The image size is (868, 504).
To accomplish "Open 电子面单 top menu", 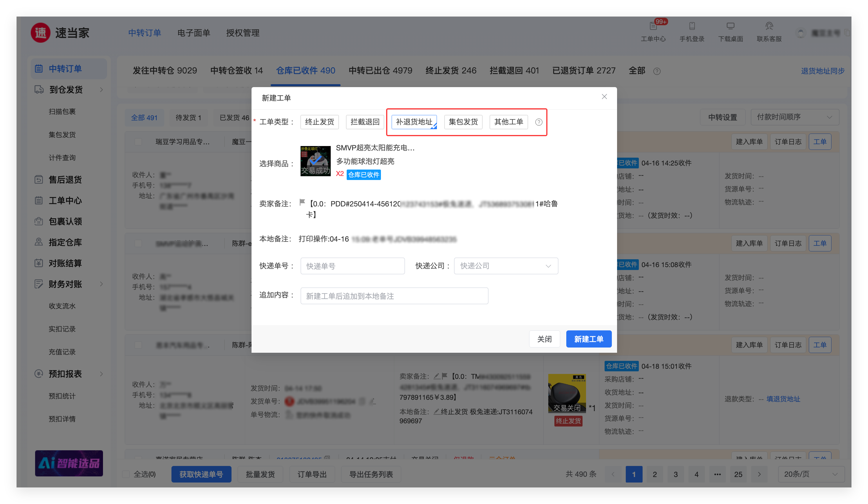I will click(194, 33).
